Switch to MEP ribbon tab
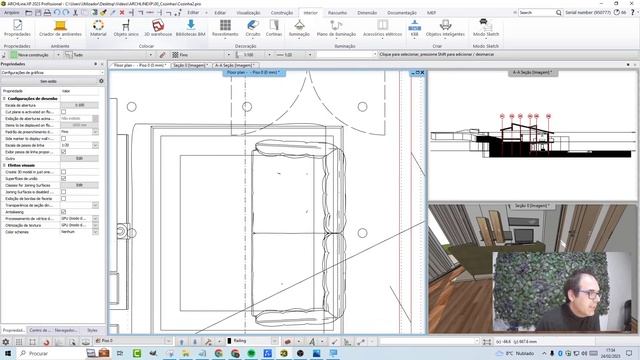This screenshot has height=360, width=640. [431, 13]
